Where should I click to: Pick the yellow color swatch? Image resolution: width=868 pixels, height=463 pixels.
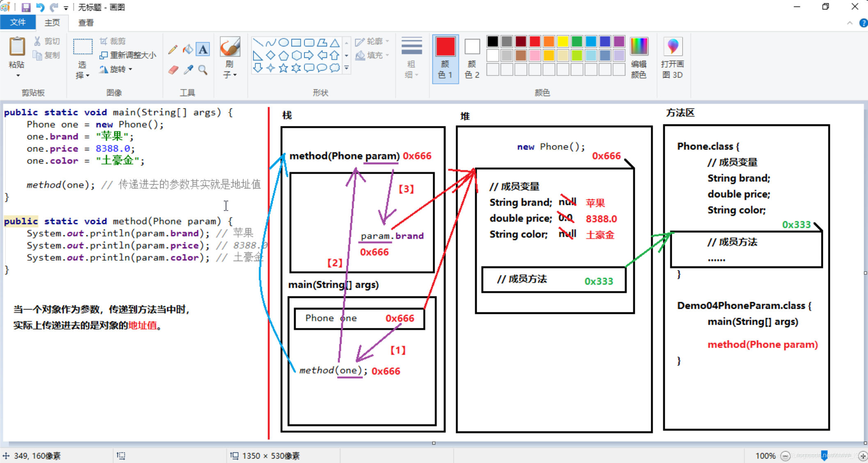click(563, 41)
